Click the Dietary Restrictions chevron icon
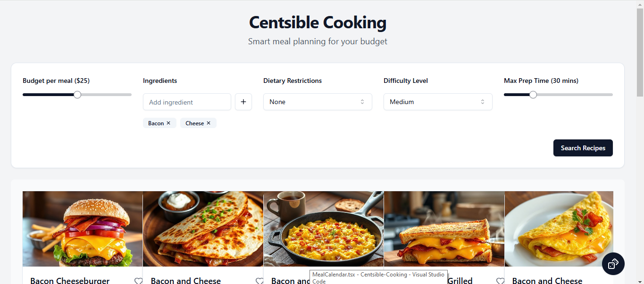Image resolution: width=644 pixels, height=284 pixels. click(362, 102)
